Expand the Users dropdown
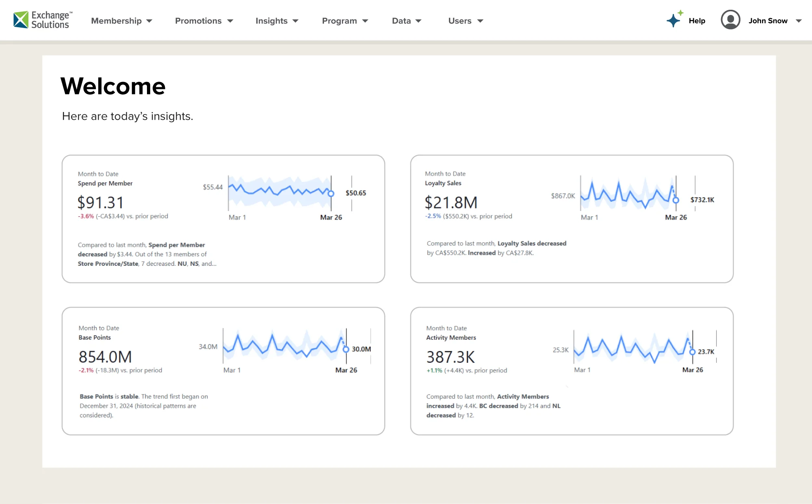Image resolution: width=812 pixels, height=504 pixels. [x=480, y=21]
